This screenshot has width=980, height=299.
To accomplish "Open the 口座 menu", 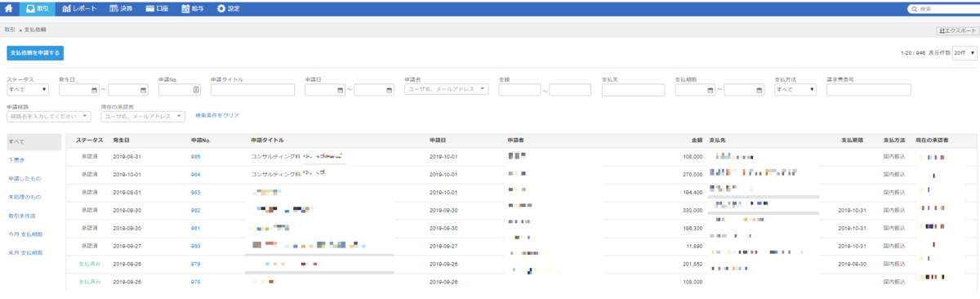I will point(158,8).
